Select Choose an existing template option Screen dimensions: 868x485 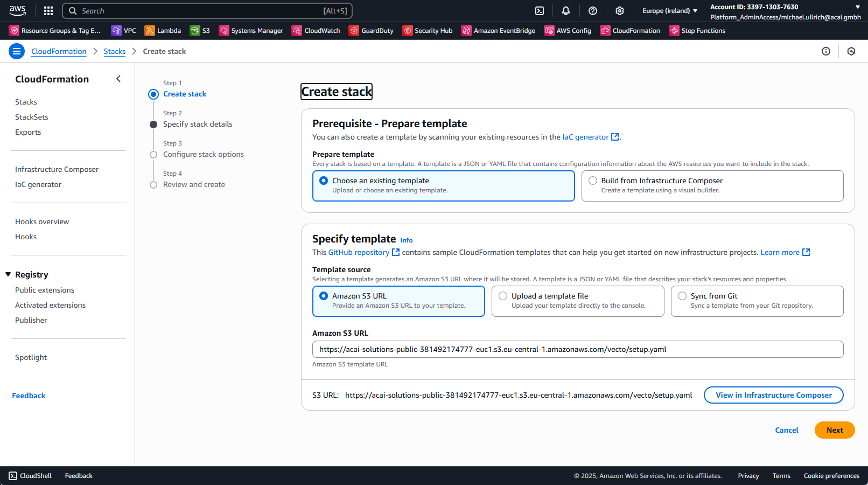point(444,186)
